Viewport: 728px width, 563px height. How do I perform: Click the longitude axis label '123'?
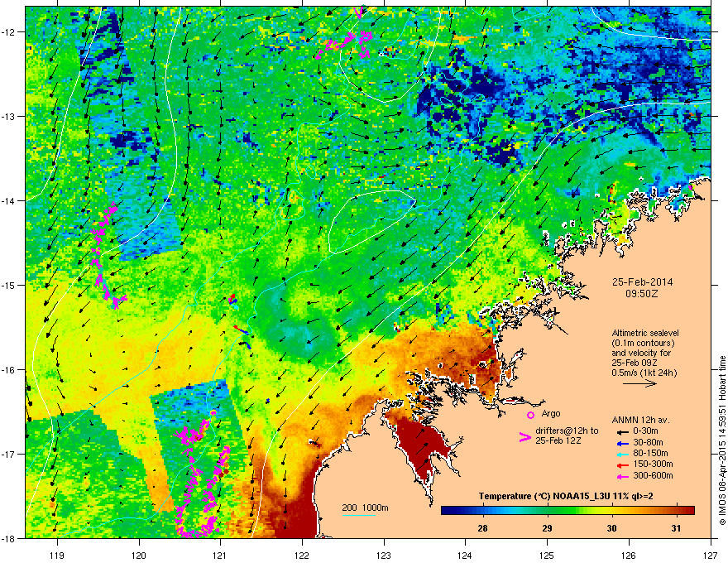point(384,555)
